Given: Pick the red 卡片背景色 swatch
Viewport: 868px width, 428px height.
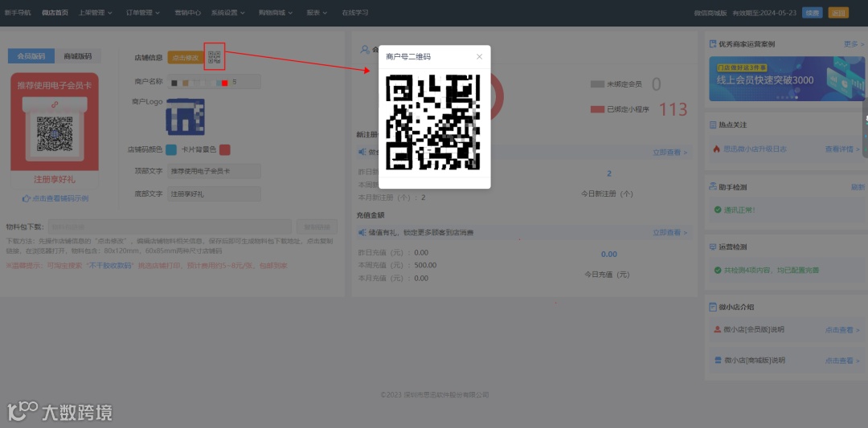Looking at the screenshot, I should pos(225,150).
